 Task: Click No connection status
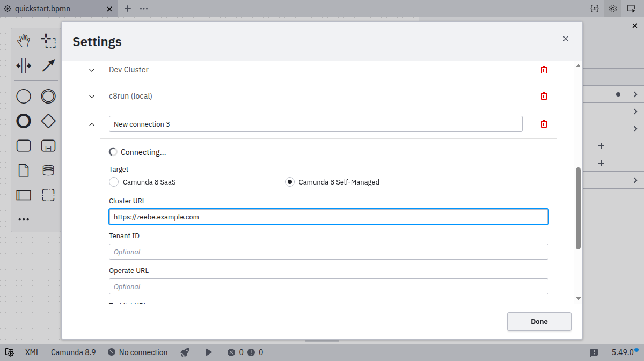(138, 352)
